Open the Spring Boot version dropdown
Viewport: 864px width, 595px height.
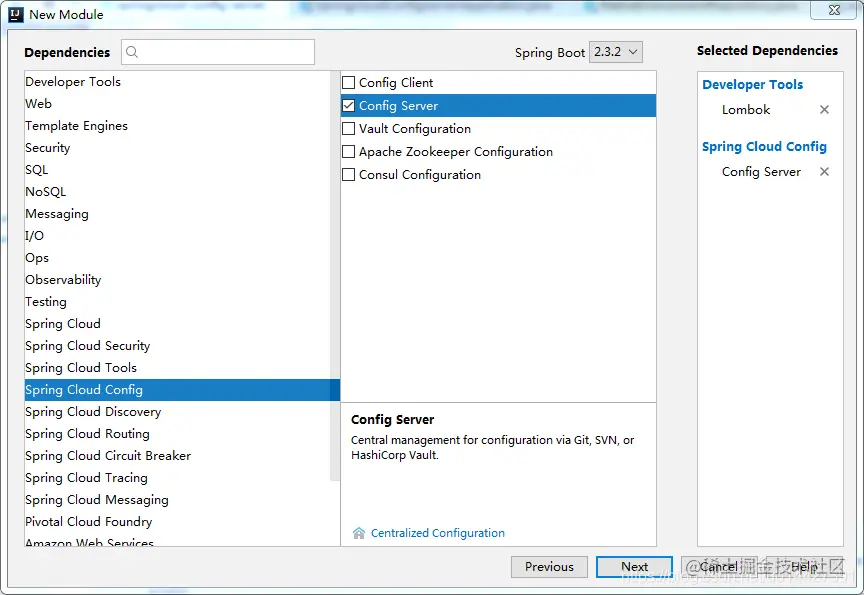(x=615, y=52)
